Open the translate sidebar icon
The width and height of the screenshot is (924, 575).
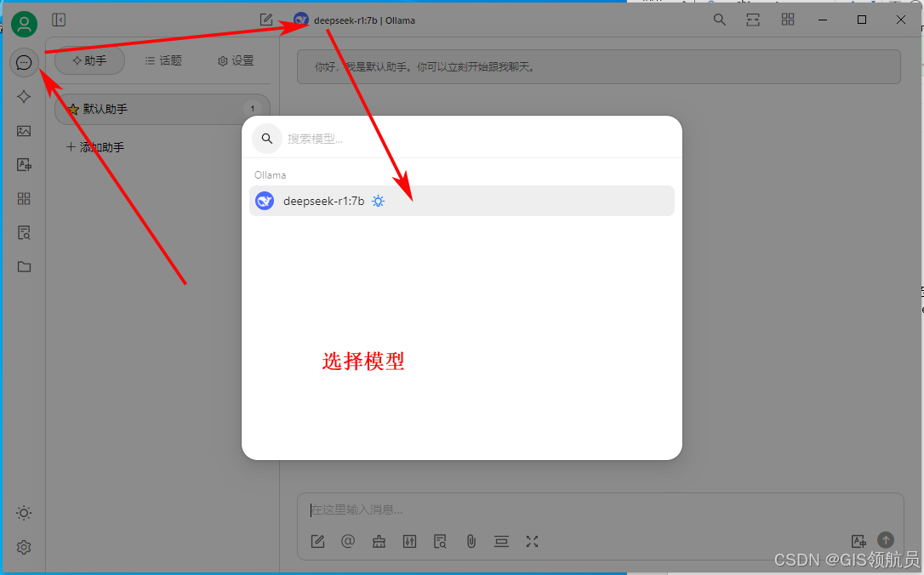(24, 165)
